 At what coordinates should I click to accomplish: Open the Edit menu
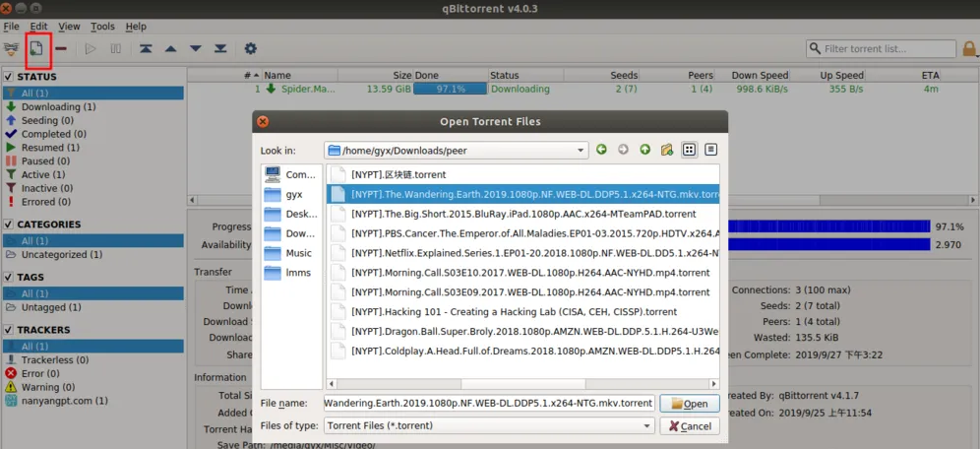38,27
